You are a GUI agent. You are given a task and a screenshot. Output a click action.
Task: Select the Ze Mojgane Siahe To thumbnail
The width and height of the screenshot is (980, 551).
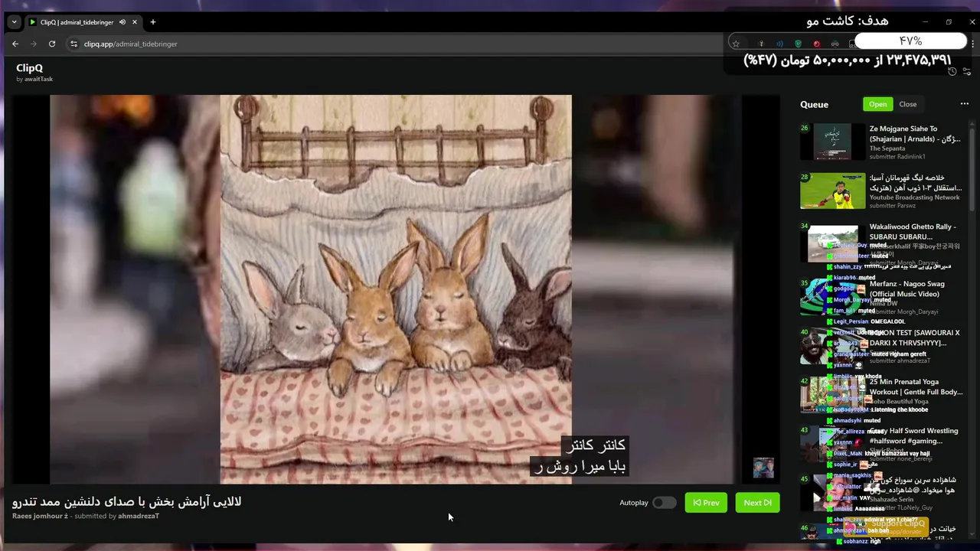tap(833, 142)
